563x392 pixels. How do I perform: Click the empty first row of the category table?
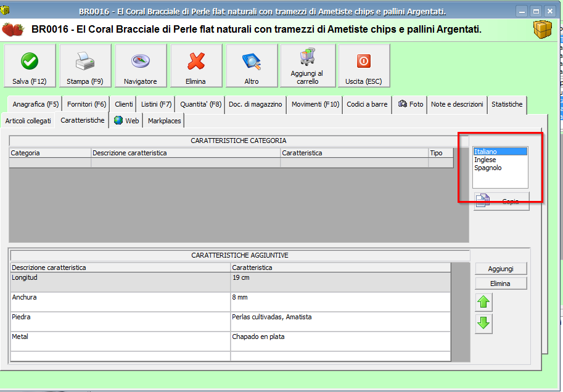click(231, 163)
